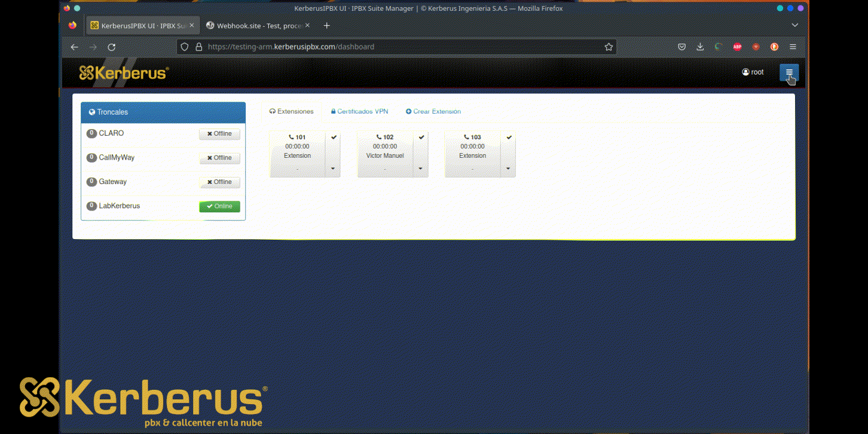Open the Extensiones tab
The width and height of the screenshot is (868, 434).
point(291,111)
